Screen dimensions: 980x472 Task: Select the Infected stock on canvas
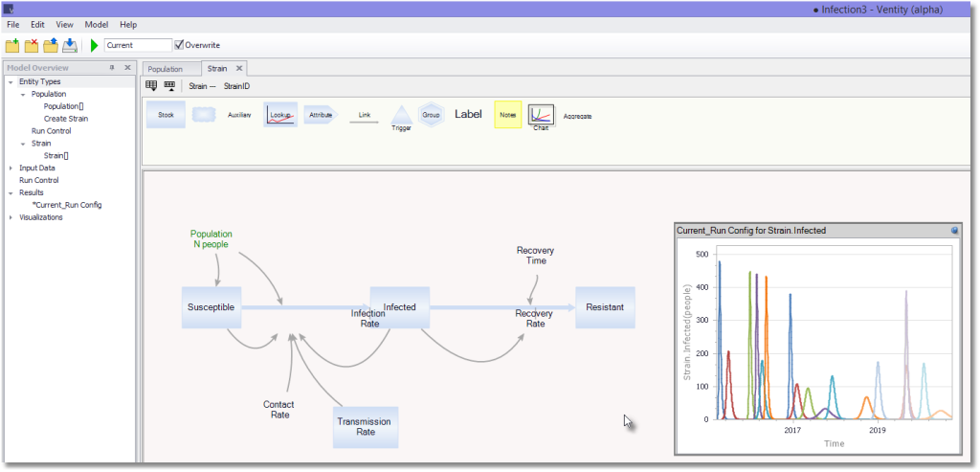(x=399, y=307)
